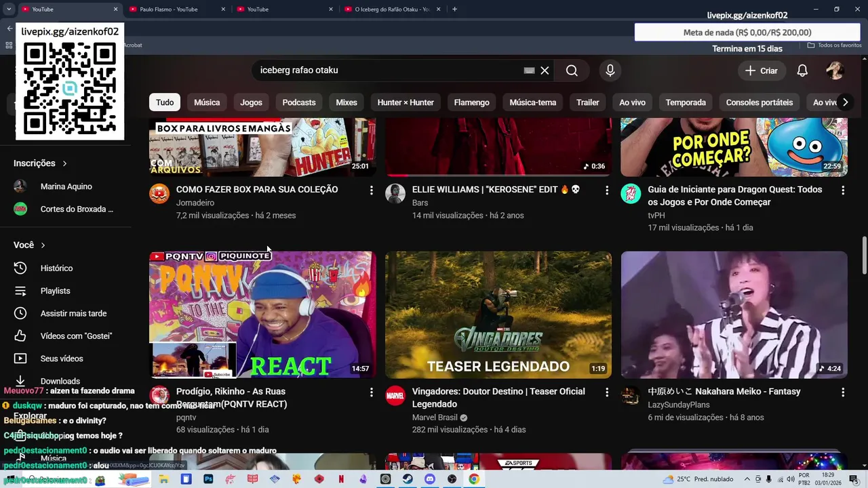868x488 pixels.
Task: Click the search magnifier button
Action: point(572,70)
